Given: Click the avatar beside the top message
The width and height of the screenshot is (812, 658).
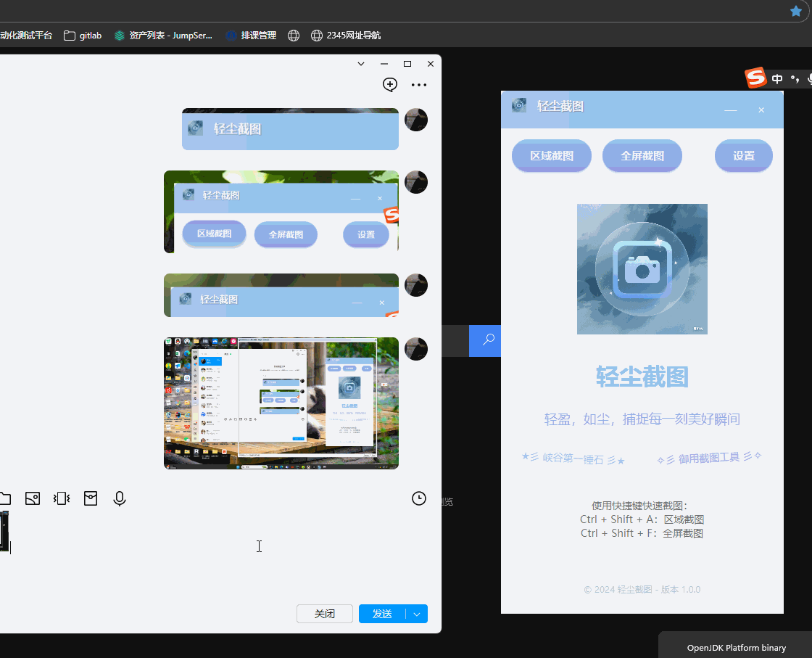Looking at the screenshot, I should click(x=416, y=120).
